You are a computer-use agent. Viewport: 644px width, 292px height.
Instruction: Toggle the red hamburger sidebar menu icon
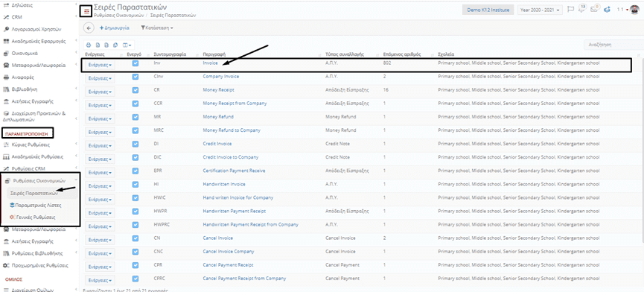(x=86, y=11)
